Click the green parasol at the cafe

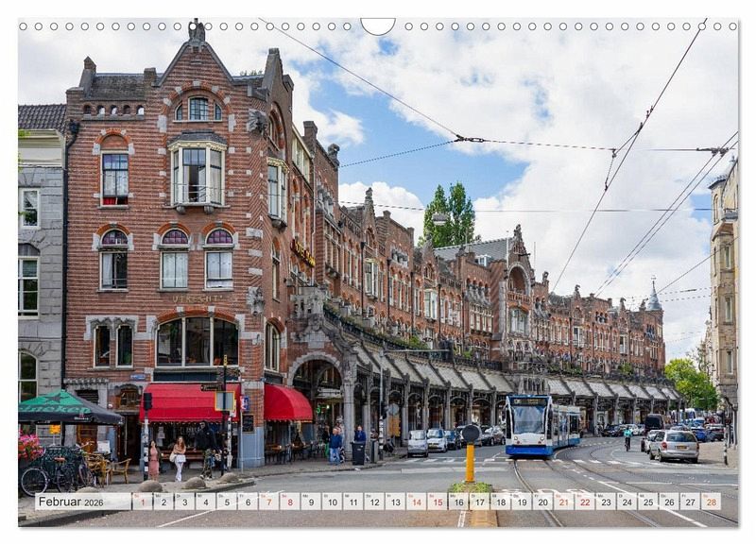(64, 408)
